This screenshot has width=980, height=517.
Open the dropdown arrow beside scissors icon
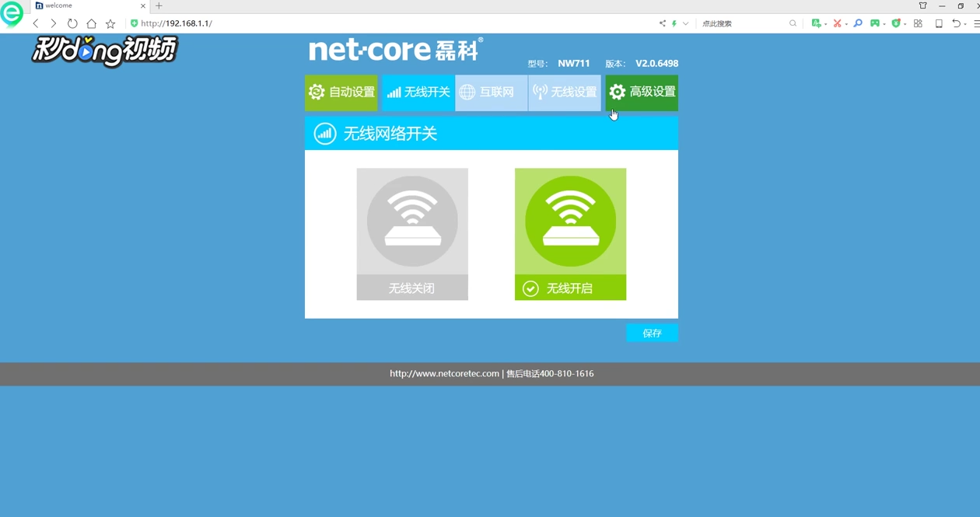click(846, 24)
